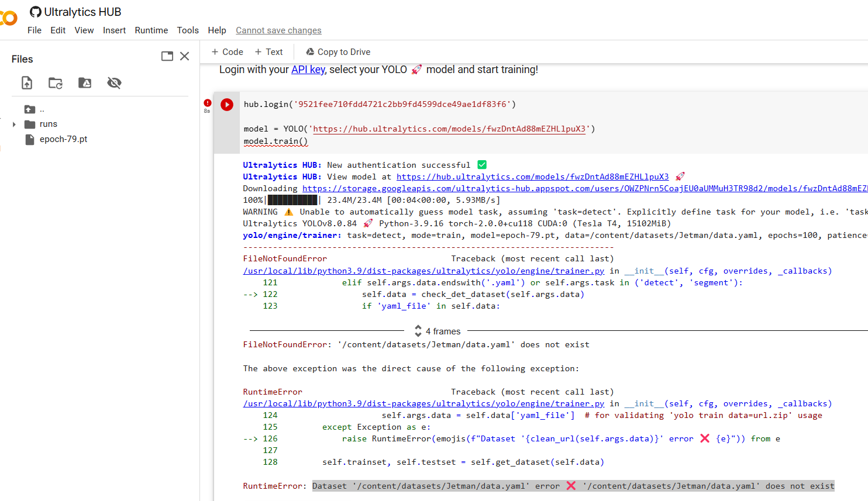Viewport: 868px width, 501px height.
Task: Show hidden files in the file browser
Action: [x=113, y=82]
